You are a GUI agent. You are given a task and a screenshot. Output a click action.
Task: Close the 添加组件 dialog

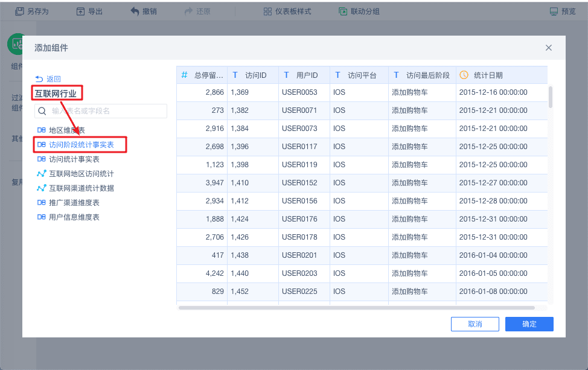coord(549,48)
